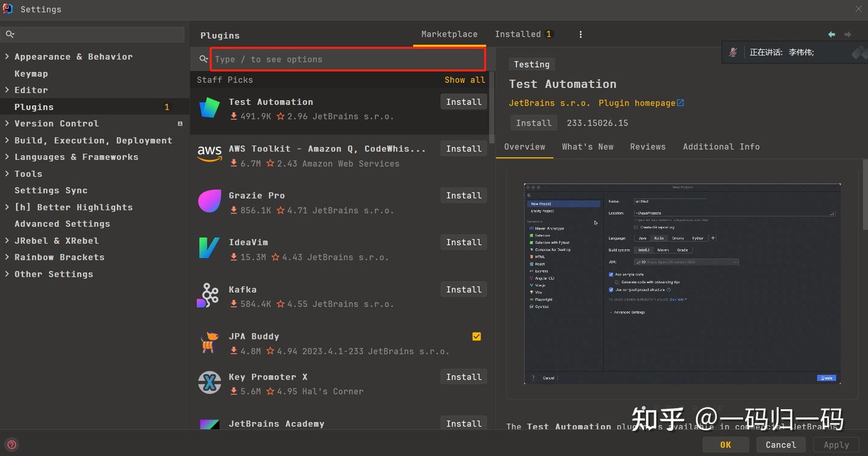Screen dimensions: 868x456
Task: Focus the settings search field
Action: click(x=93, y=34)
